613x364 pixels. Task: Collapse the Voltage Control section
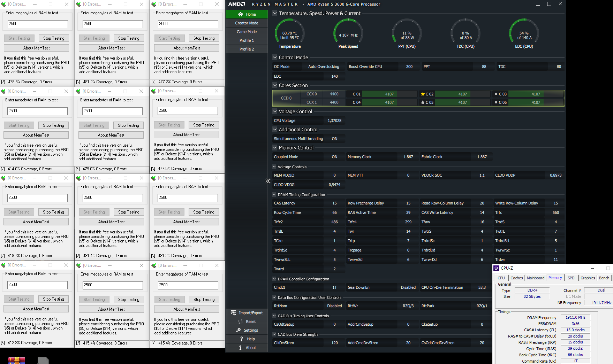(275, 111)
